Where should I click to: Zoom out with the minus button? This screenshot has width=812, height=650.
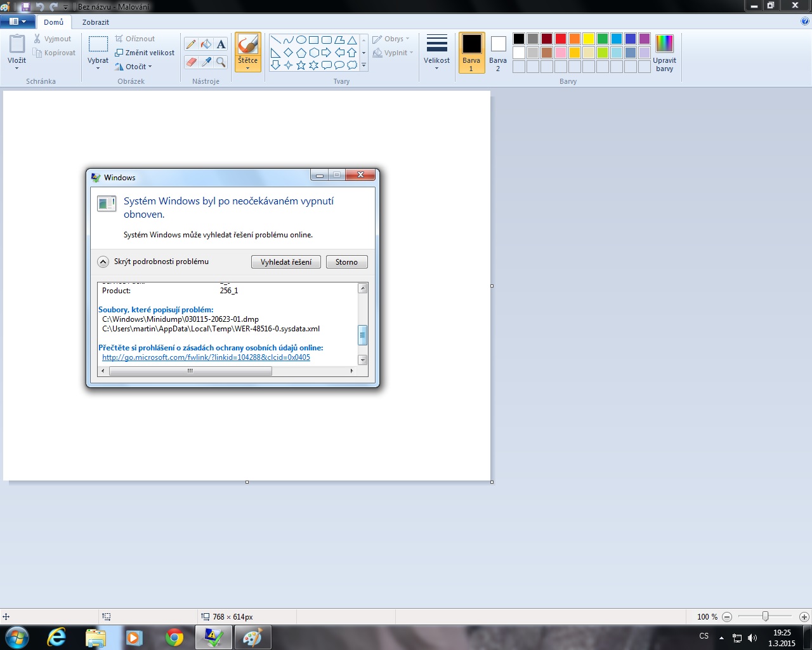[x=727, y=616]
